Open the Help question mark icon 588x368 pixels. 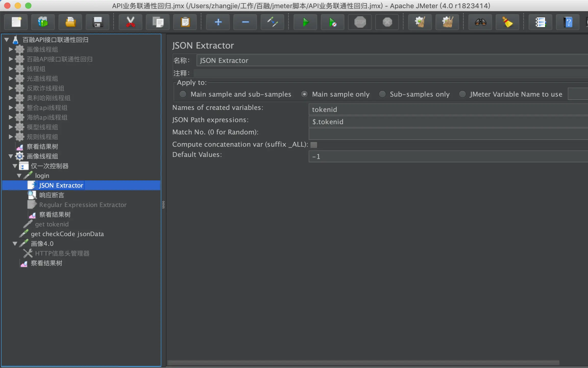[568, 22]
